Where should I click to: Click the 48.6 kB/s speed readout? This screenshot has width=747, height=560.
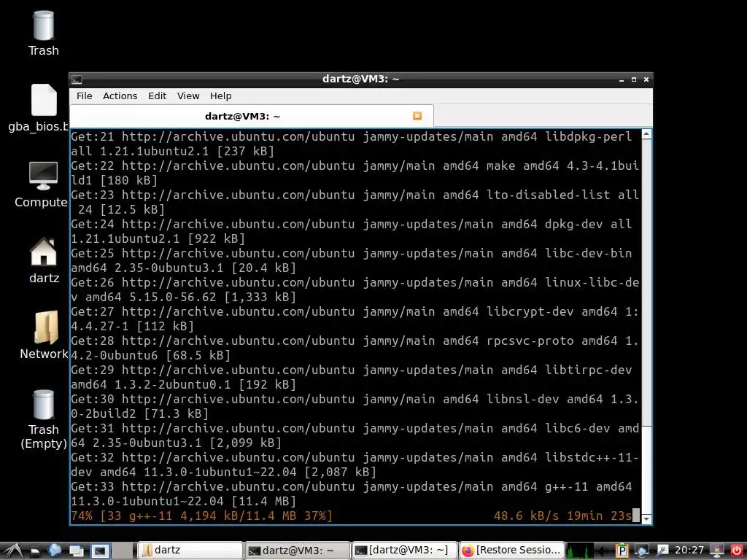point(526,516)
